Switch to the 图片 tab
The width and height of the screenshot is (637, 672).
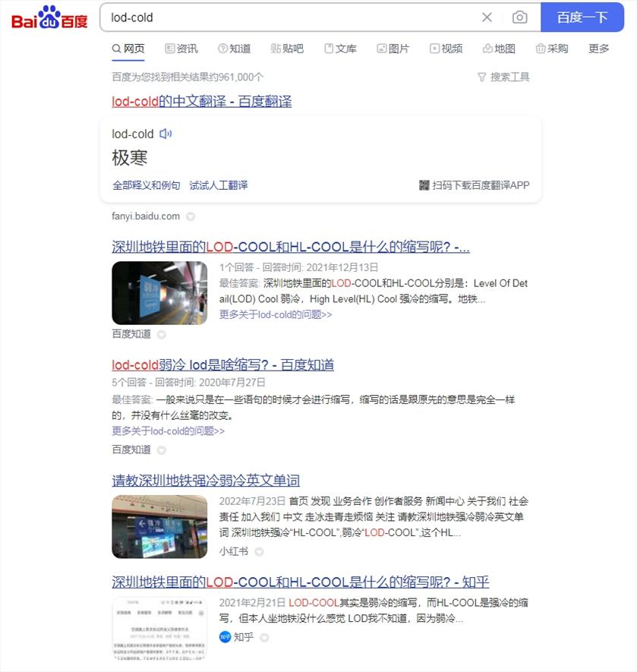393,49
